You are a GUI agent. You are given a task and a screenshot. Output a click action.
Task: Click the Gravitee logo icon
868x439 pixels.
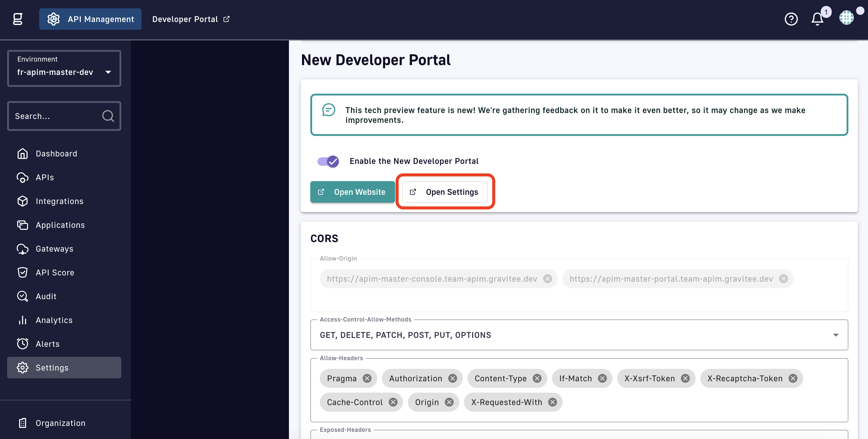(x=18, y=19)
